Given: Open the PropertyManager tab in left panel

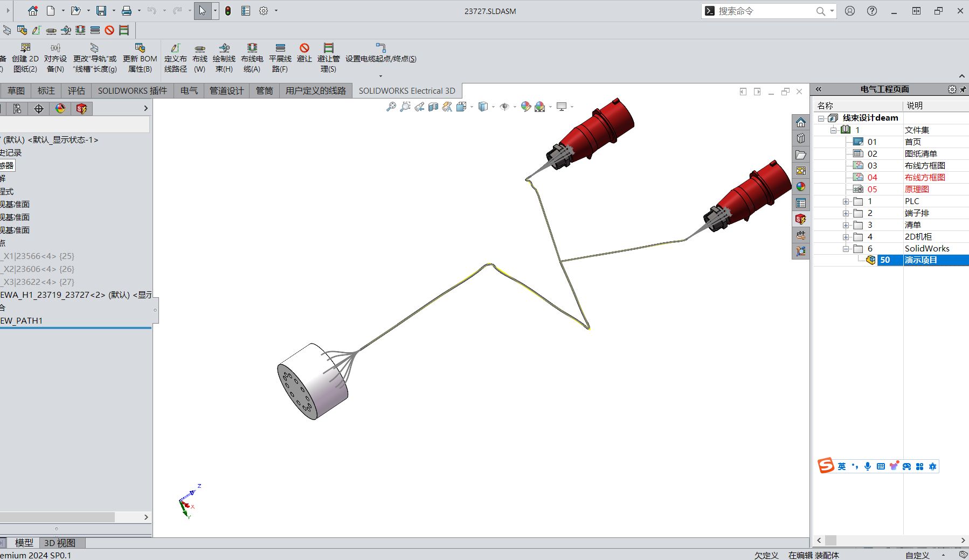Looking at the screenshot, I should coord(17,109).
